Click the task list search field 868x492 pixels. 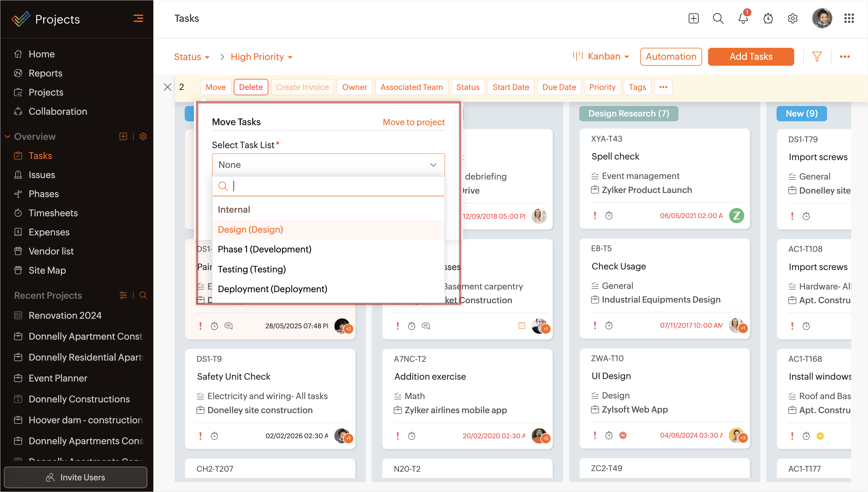point(335,186)
